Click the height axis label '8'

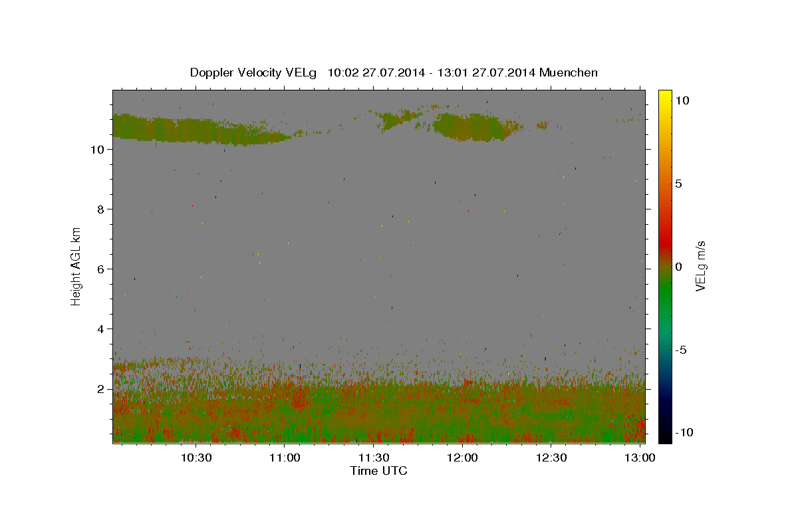100,209
